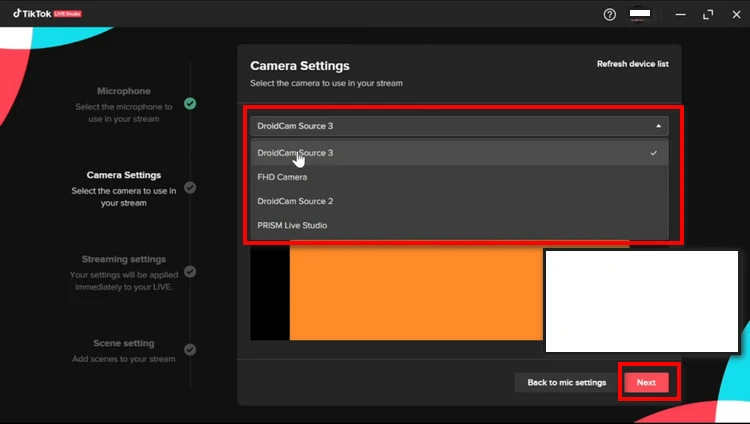Choose PRISM Live Studio option
This screenshot has height=424, width=750.
click(x=459, y=225)
